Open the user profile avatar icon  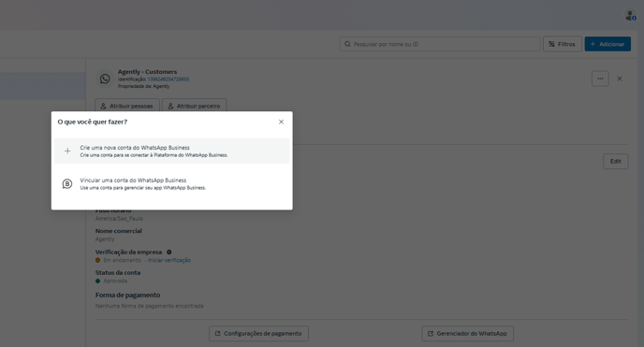coord(630,15)
